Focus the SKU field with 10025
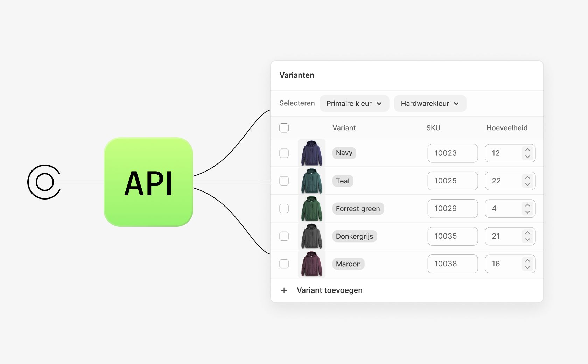 (x=453, y=181)
